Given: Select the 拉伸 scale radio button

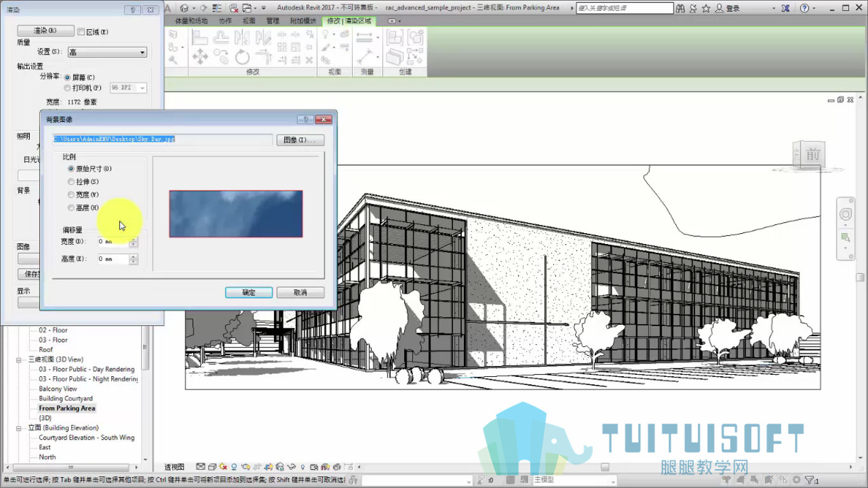Looking at the screenshot, I should point(71,182).
